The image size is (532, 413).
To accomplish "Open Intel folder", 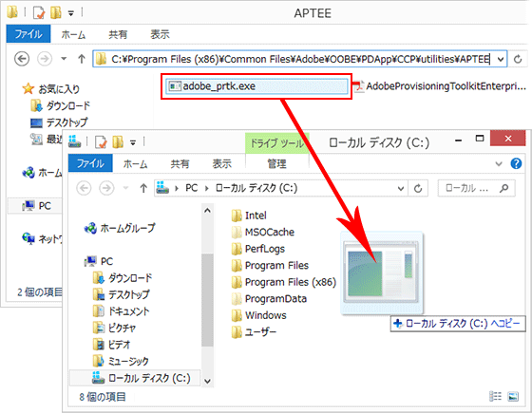I will [x=249, y=216].
